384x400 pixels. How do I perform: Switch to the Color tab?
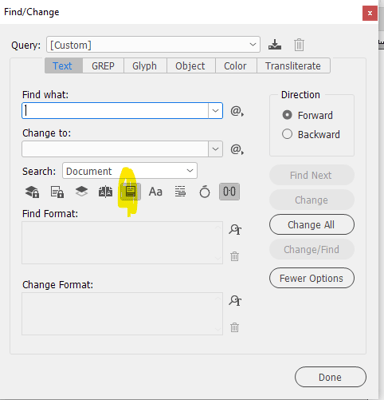236,66
